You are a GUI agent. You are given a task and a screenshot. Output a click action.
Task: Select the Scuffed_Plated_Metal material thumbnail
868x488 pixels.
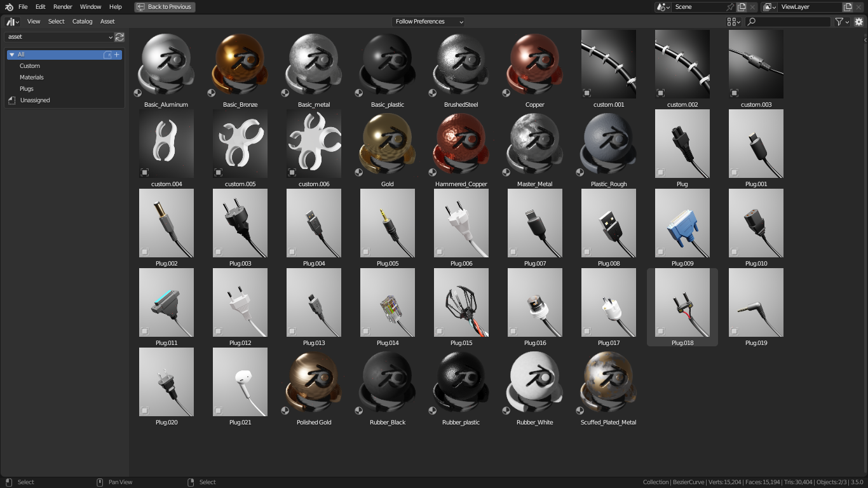(x=608, y=382)
